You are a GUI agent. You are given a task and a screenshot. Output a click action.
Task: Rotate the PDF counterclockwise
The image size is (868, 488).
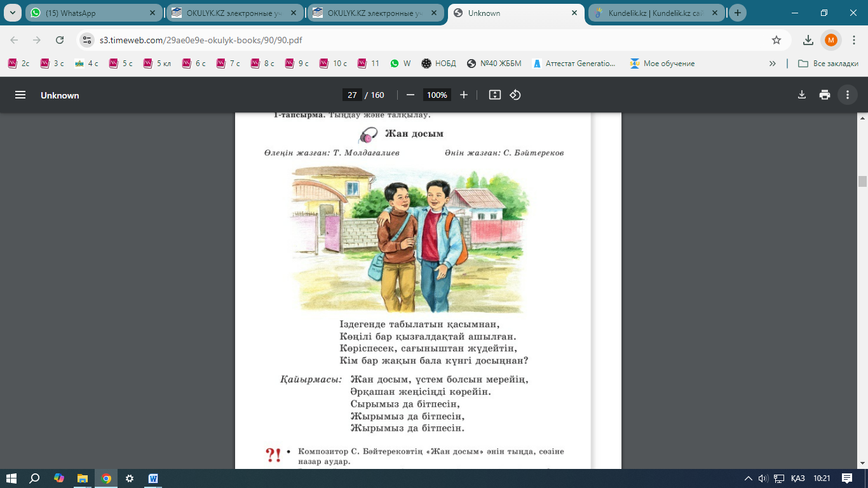coord(515,95)
